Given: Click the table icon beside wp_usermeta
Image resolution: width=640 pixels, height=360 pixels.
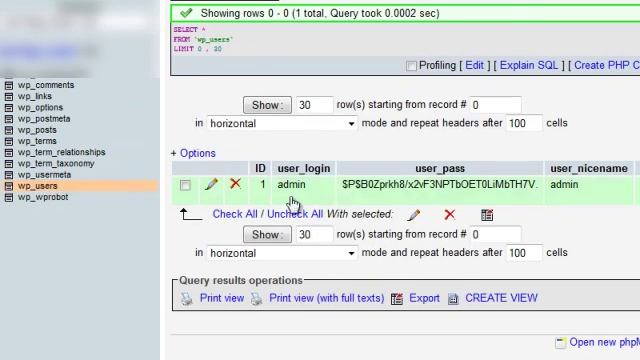Looking at the screenshot, I should 9,175.
